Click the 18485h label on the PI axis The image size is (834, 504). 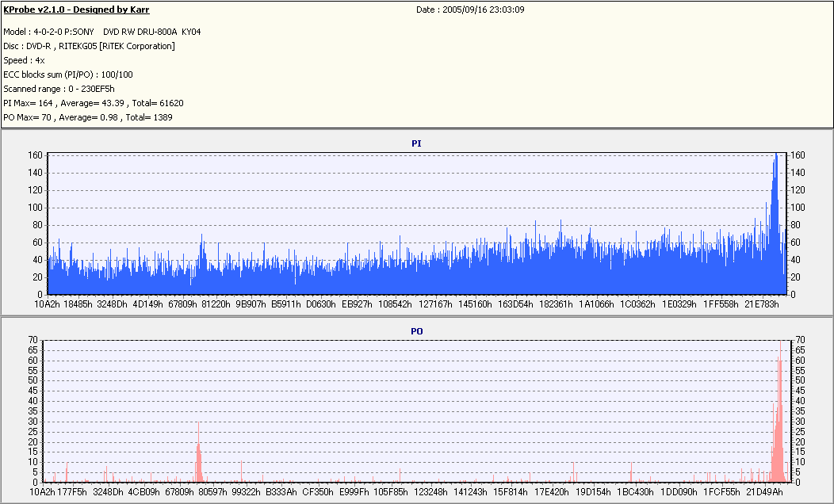[78, 304]
